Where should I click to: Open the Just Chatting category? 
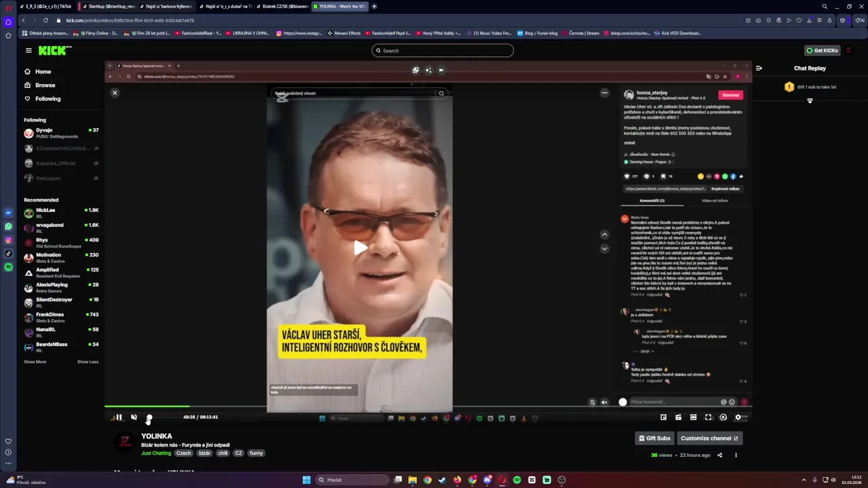tap(156, 453)
